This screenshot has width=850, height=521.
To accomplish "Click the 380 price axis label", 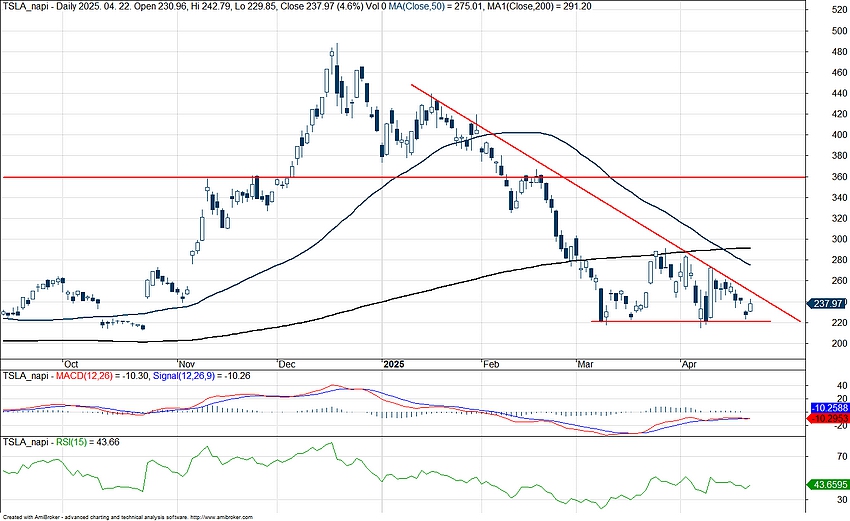I will point(839,156).
